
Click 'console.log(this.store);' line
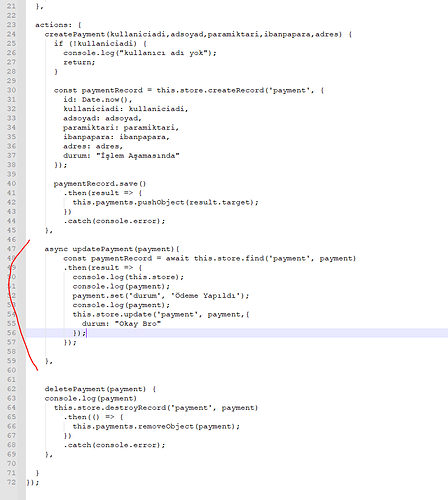128,277
